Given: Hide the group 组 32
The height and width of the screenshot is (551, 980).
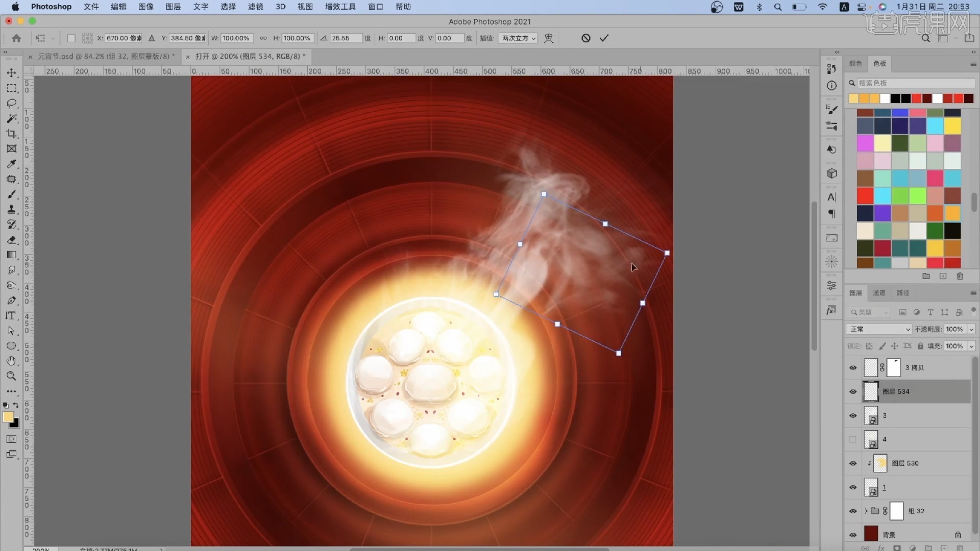Looking at the screenshot, I should (853, 511).
